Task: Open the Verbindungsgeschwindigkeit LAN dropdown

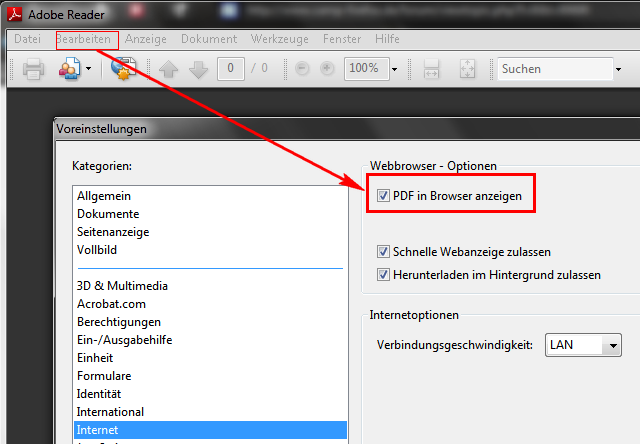Action: coord(583,345)
